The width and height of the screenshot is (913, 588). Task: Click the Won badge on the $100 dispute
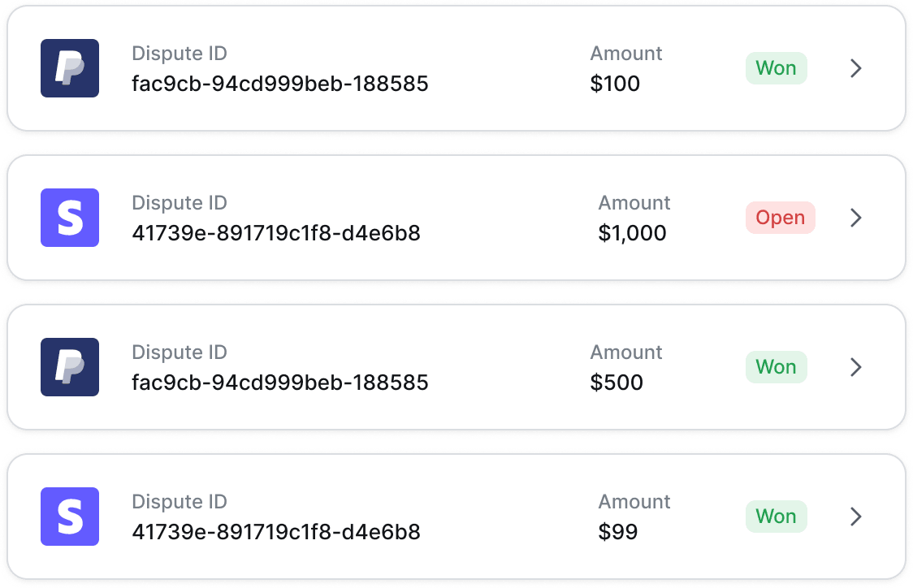pos(777,68)
